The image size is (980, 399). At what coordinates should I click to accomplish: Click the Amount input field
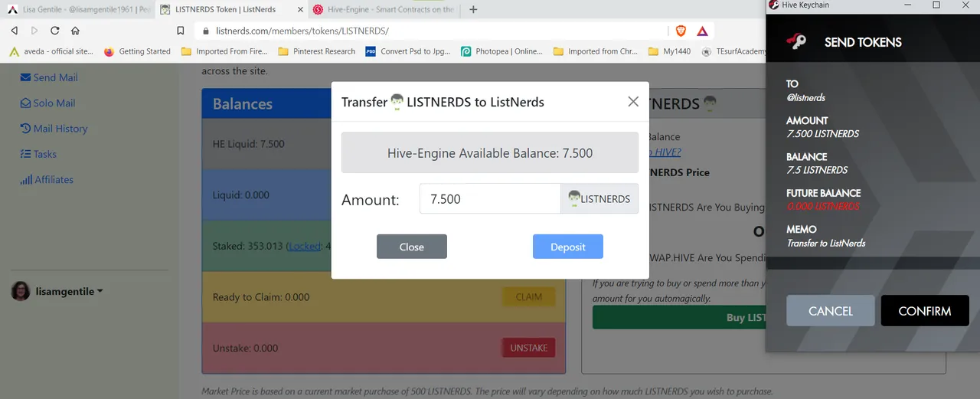coord(490,199)
